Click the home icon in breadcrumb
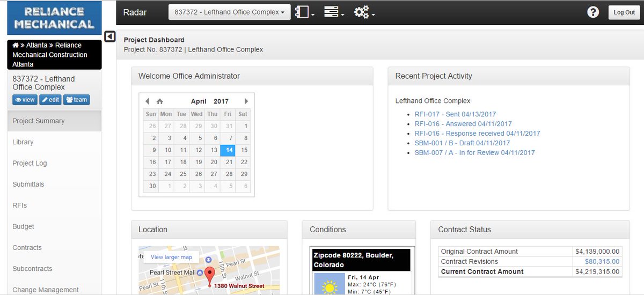 point(16,45)
